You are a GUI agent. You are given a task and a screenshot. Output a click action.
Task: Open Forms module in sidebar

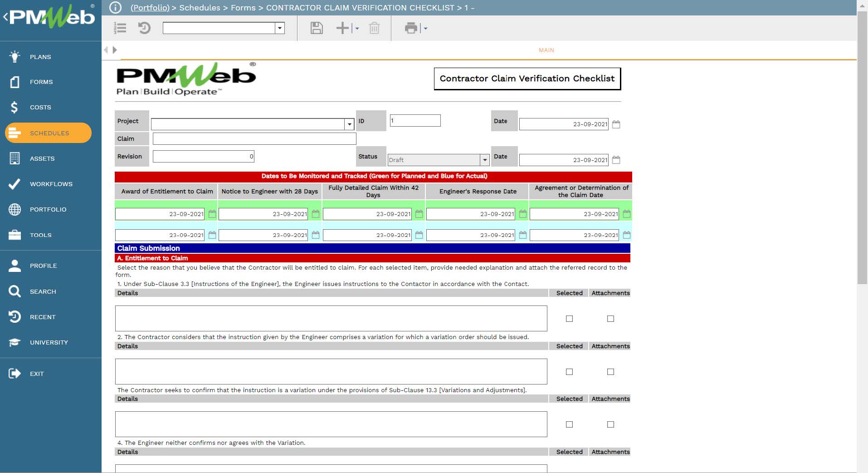pos(41,82)
